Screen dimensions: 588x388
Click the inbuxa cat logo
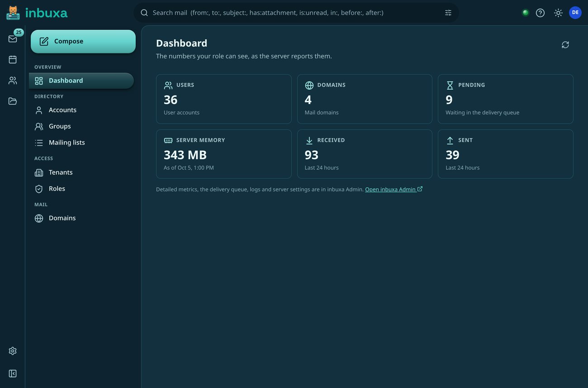tap(13, 13)
